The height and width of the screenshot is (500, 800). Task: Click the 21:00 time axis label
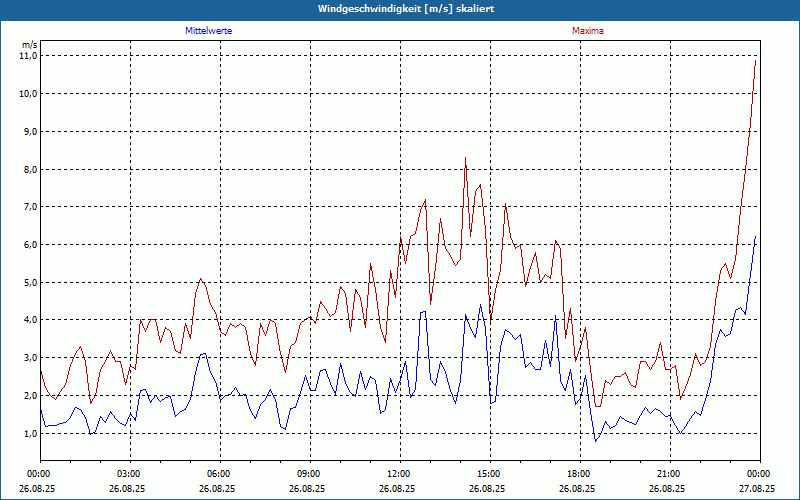pos(670,474)
